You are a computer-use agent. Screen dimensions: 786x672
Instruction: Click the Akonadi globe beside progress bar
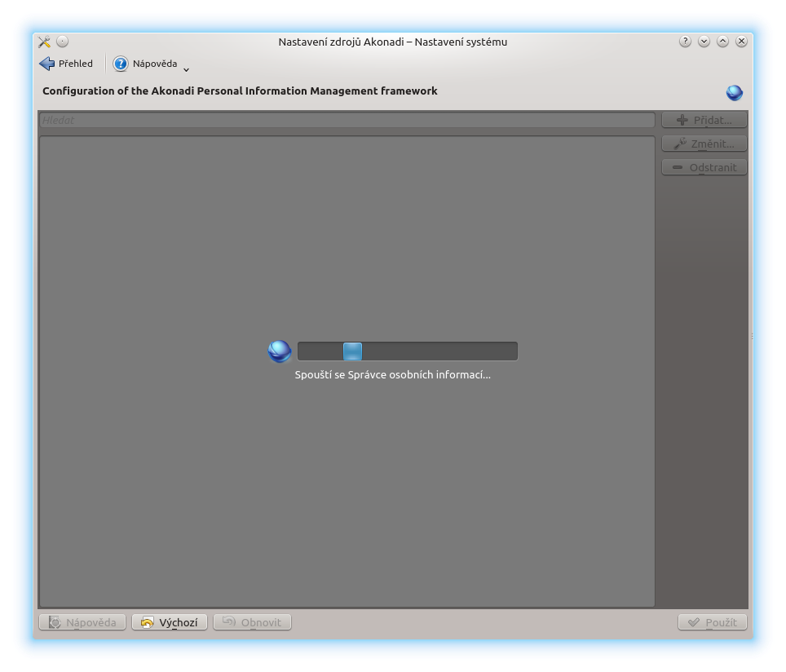(280, 351)
